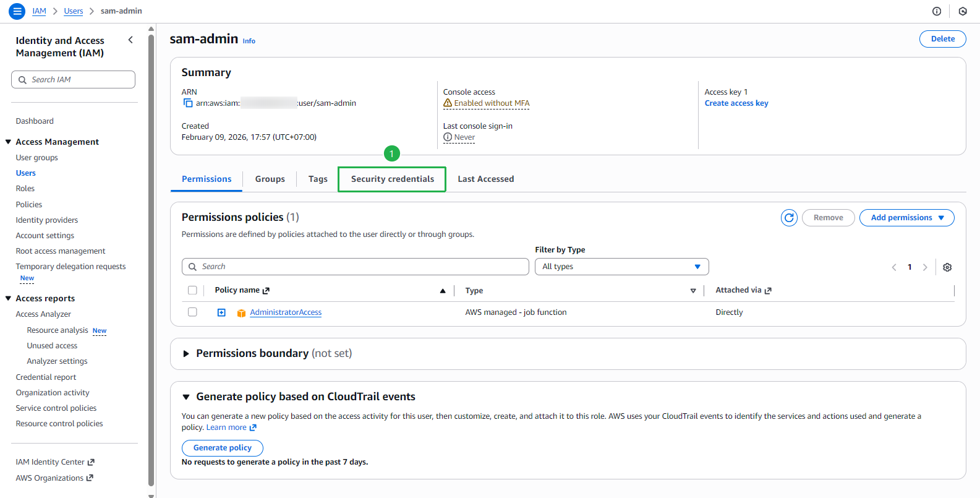Click the info circle icon in top bar
The width and height of the screenshot is (980, 498).
[x=937, y=11]
